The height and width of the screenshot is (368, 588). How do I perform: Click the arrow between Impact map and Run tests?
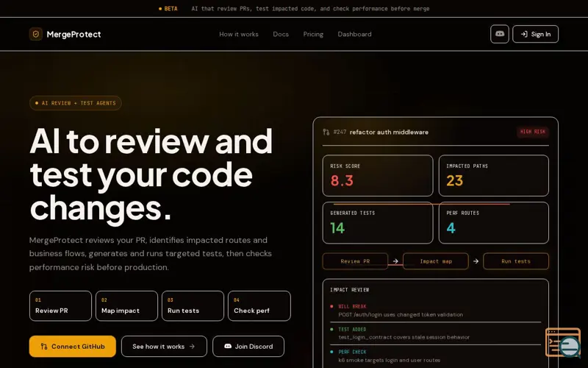pyautogui.click(x=476, y=261)
